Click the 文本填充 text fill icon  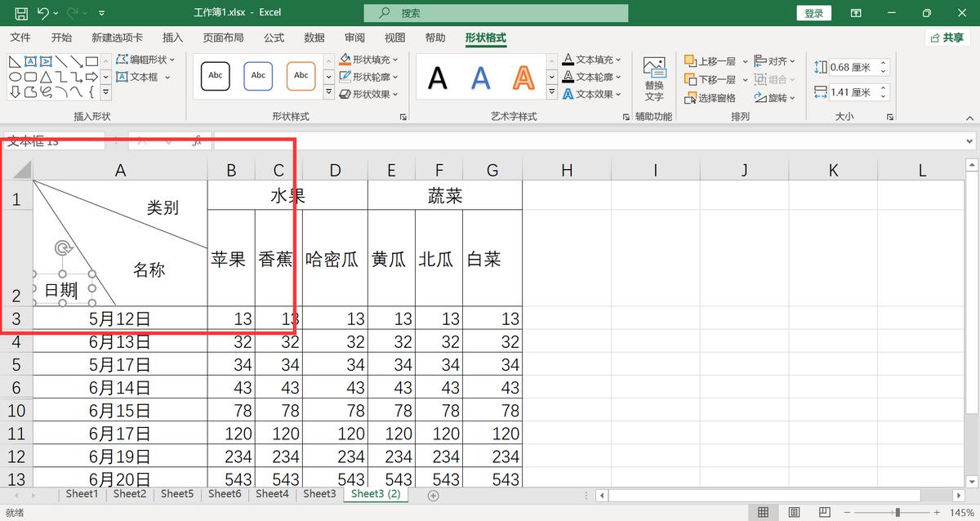(569, 59)
